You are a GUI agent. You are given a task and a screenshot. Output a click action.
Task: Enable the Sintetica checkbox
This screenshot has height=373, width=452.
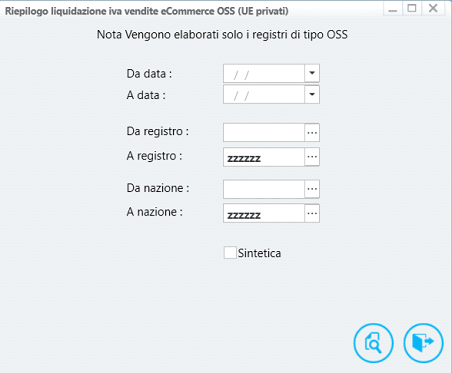coord(230,253)
